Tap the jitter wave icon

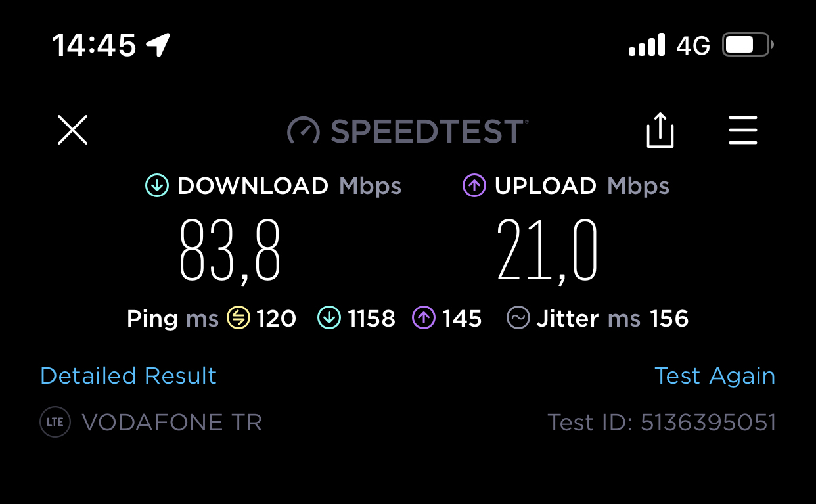[x=518, y=319]
